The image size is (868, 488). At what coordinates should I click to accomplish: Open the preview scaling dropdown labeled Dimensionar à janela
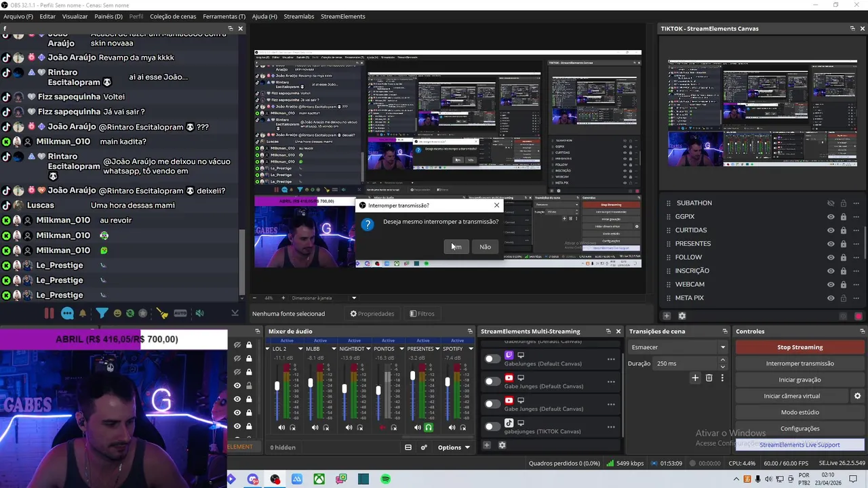324,298
